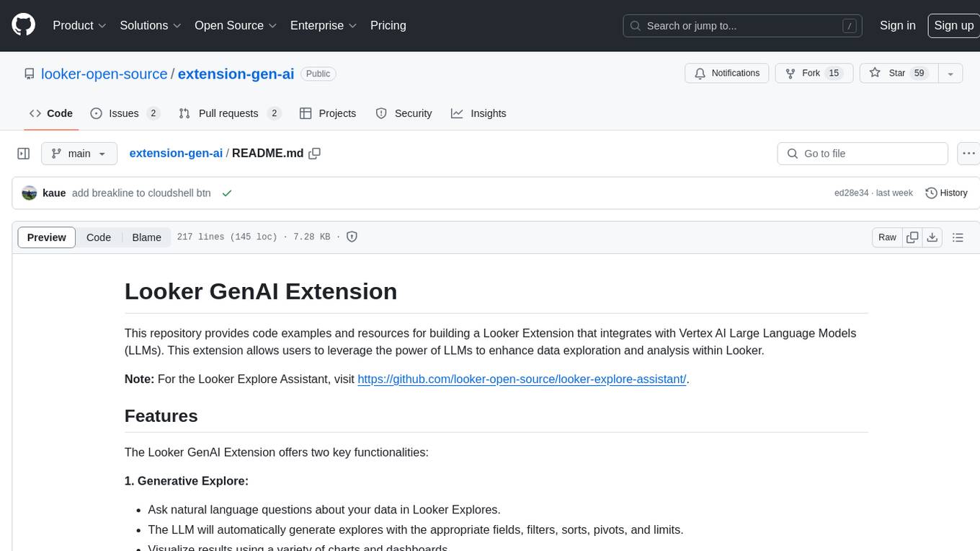Screen dimensions: 980x551
Task: Copy the README.md file path
Action: point(314,154)
